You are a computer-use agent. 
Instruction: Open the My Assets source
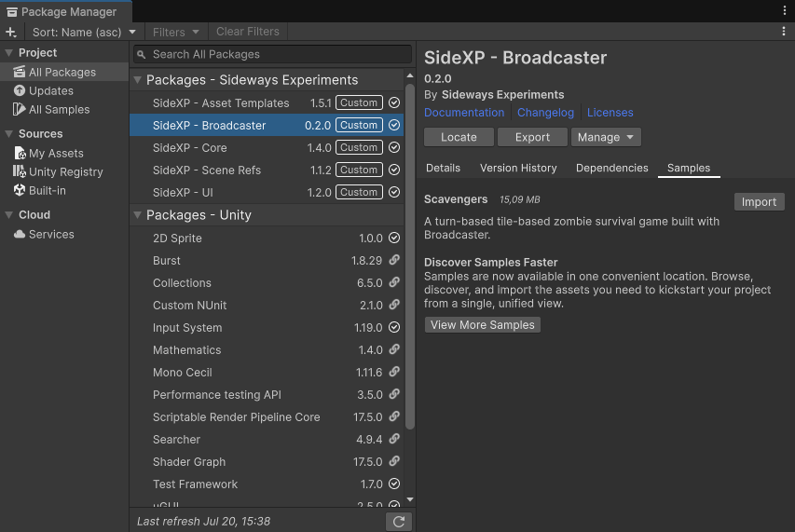point(64,153)
